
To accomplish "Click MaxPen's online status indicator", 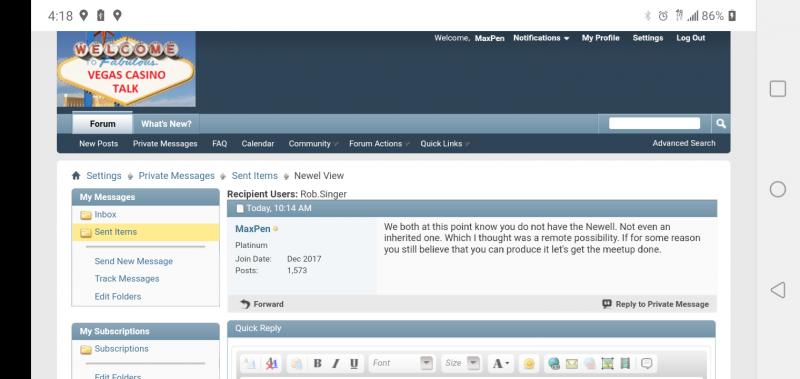I will [x=276, y=229].
